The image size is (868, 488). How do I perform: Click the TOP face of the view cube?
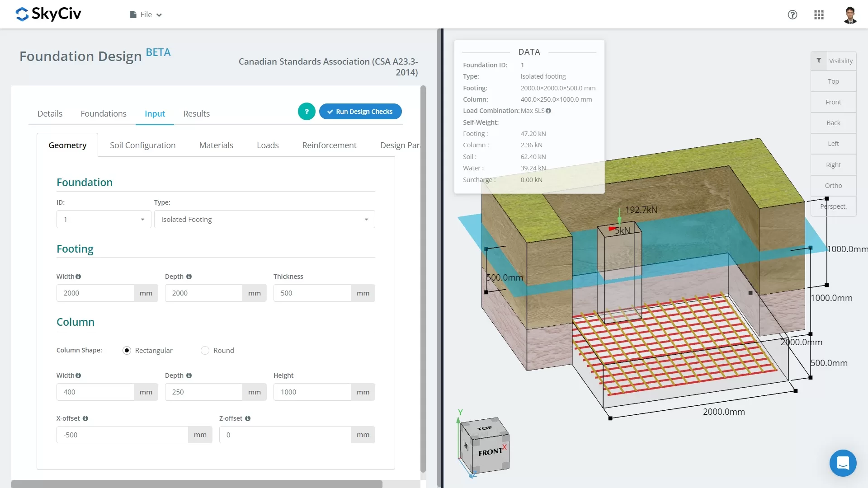tap(485, 428)
